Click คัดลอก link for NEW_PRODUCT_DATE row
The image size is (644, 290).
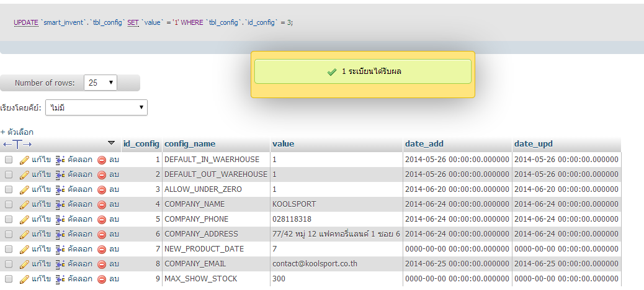pyautogui.click(x=79, y=249)
